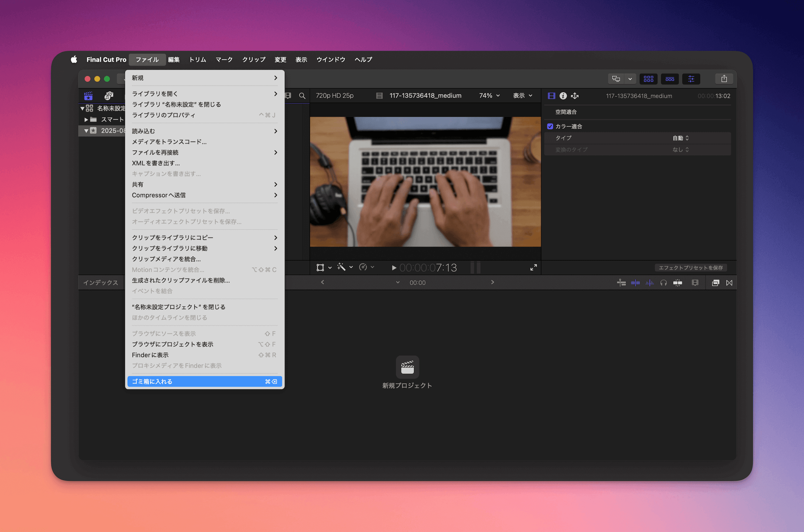Open the トリム menu
Image resolution: width=804 pixels, height=532 pixels.
coord(197,60)
